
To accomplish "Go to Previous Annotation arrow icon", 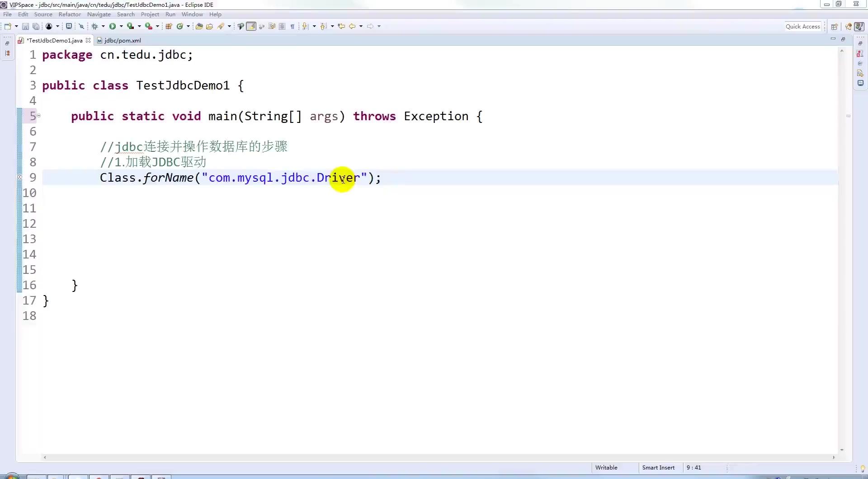I will click(x=323, y=26).
